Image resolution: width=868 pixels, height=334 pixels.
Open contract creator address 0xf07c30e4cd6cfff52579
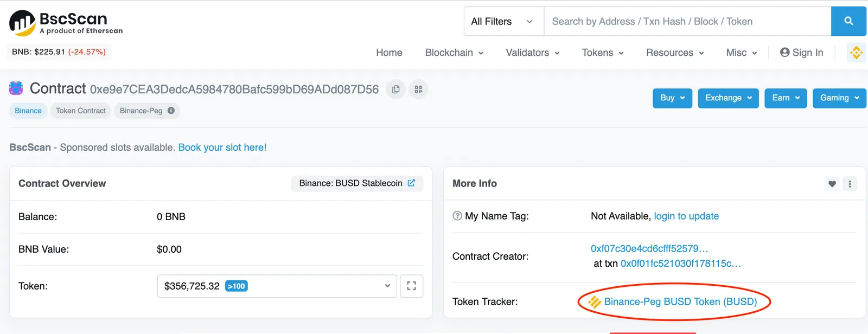point(649,248)
